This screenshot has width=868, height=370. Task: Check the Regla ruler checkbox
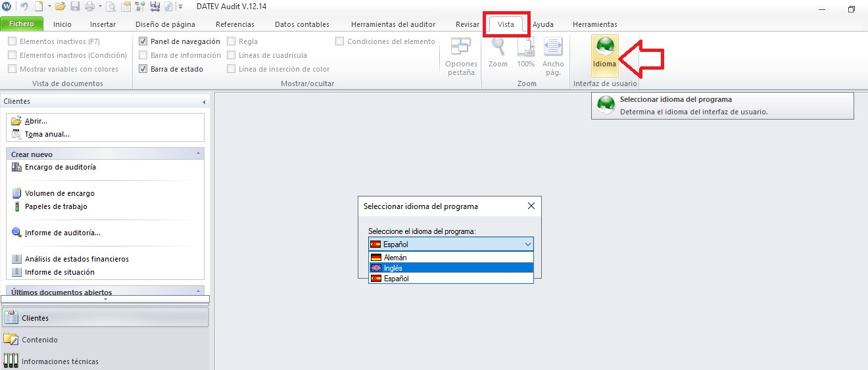click(x=231, y=41)
